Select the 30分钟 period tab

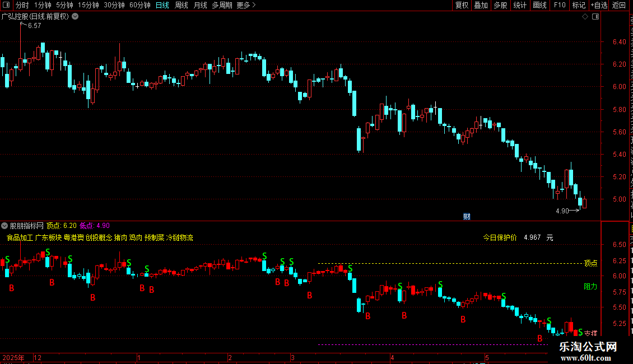pyautogui.click(x=114, y=5)
